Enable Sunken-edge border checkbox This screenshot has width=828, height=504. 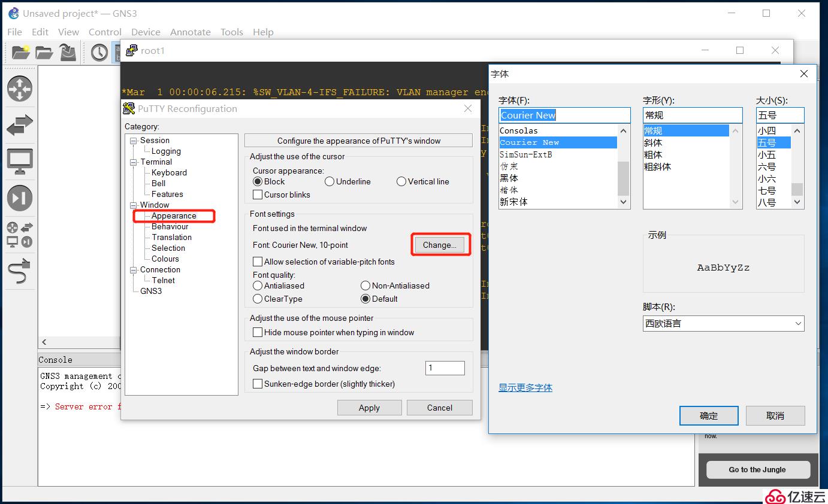point(258,384)
